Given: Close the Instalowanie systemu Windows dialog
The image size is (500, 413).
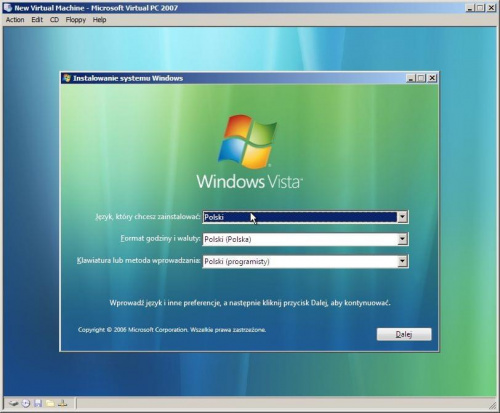Looking at the screenshot, I should point(432,78).
